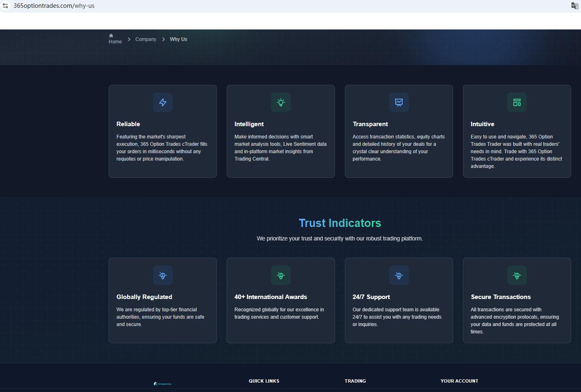Screen dimensions: 581x392
Task: Open Company breadcrumb link
Action: [146, 39]
